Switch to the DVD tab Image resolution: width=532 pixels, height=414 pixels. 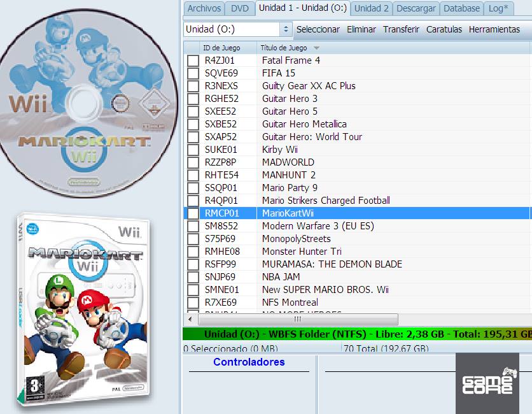(x=239, y=8)
